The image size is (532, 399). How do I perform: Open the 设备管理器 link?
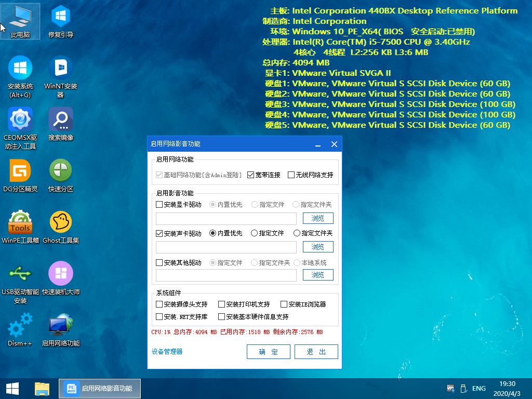pyautogui.click(x=167, y=352)
